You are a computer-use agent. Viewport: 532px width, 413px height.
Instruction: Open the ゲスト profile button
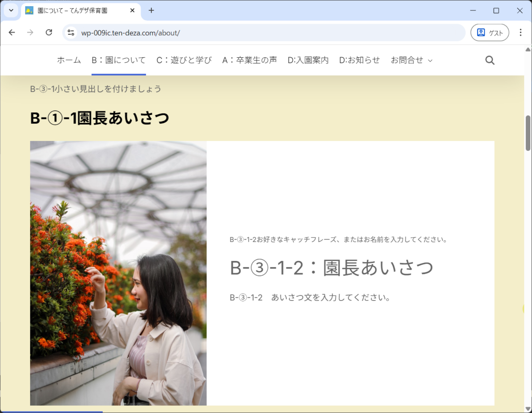coord(489,32)
